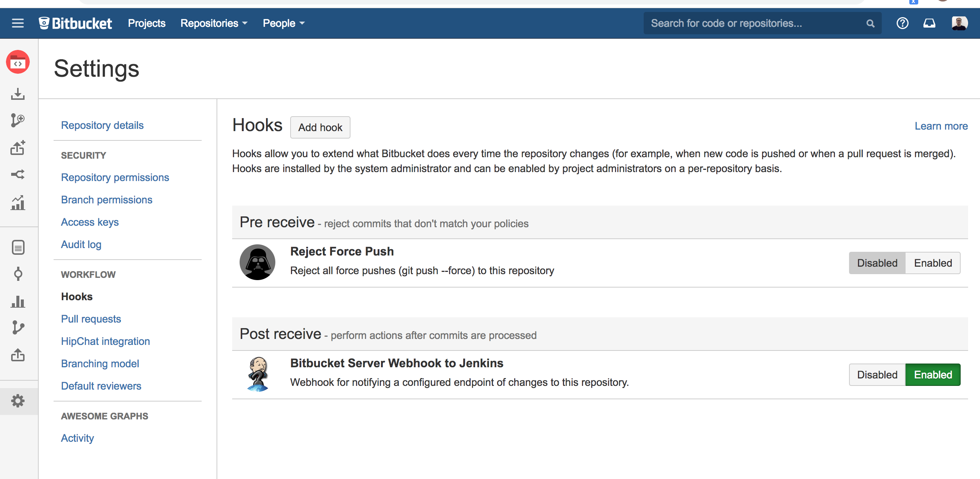Open the commits sidebar icon
Screen dimensions: 980x479
coord(17,274)
